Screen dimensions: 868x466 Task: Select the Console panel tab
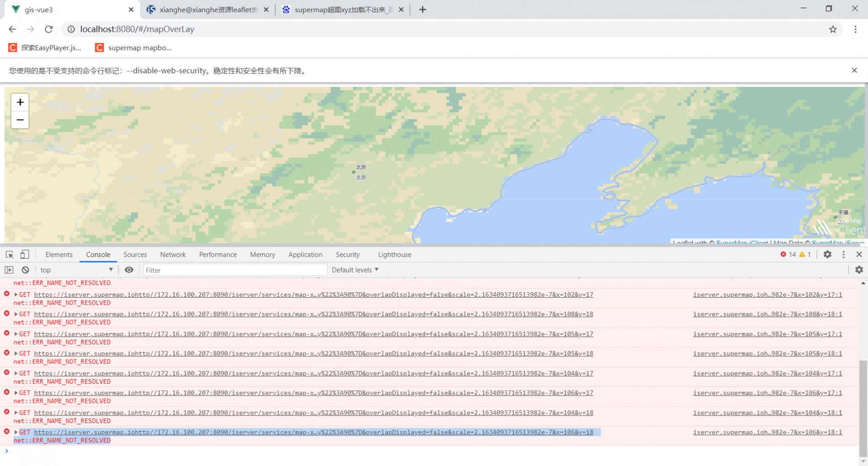(x=98, y=255)
